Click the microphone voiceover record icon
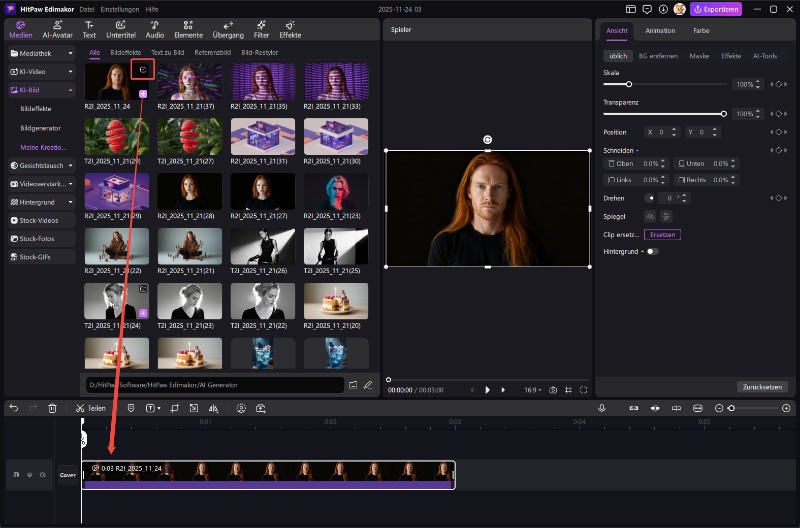The height and width of the screenshot is (528, 800). point(602,408)
